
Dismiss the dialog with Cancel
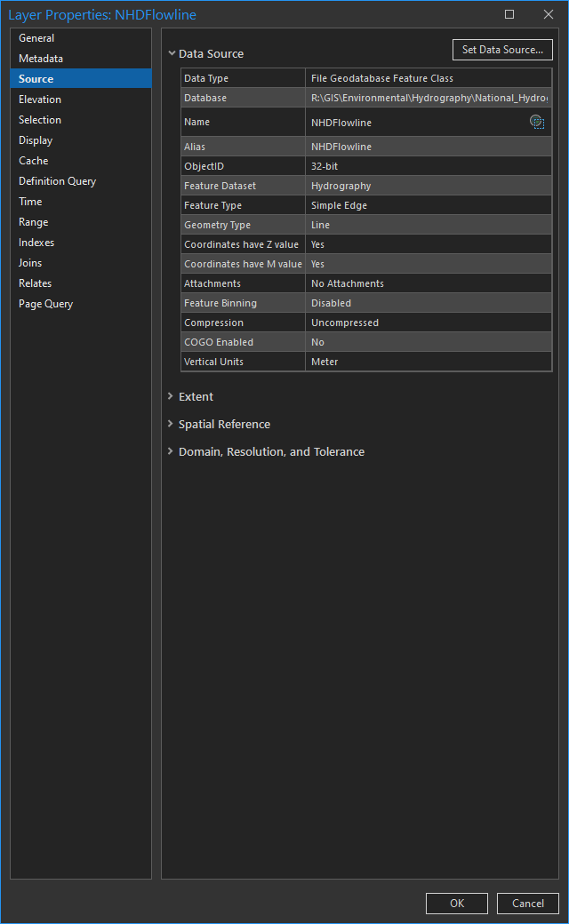pos(527,903)
